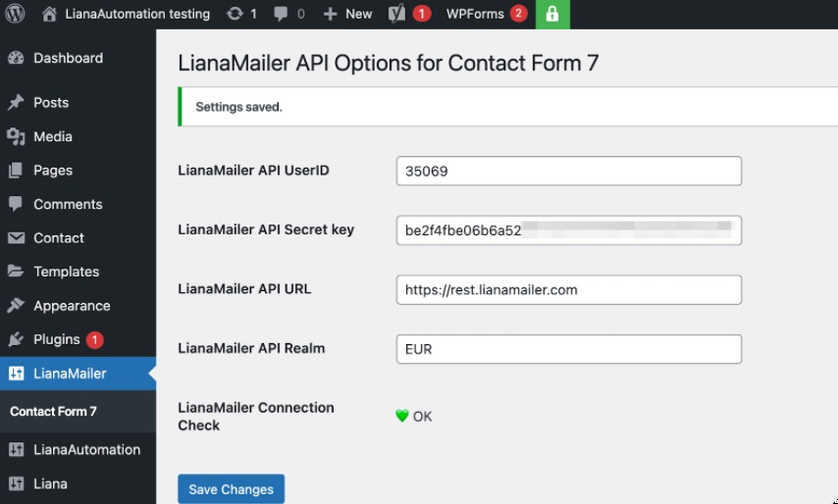Image resolution: width=838 pixels, height=504 pixels.
Task: Open the LianaAutomation testing site link
Action: pyautogui.click(x=137, y=14)
